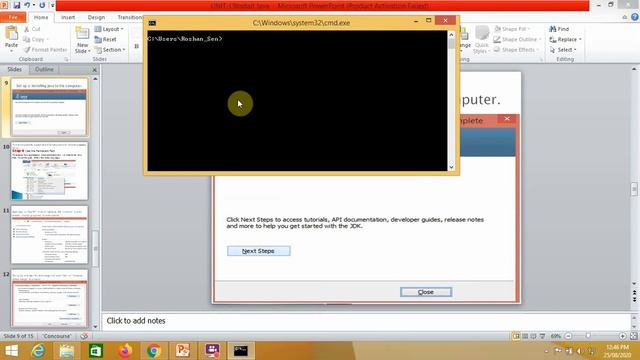Switch to Reading view

(x=533, y=336)
